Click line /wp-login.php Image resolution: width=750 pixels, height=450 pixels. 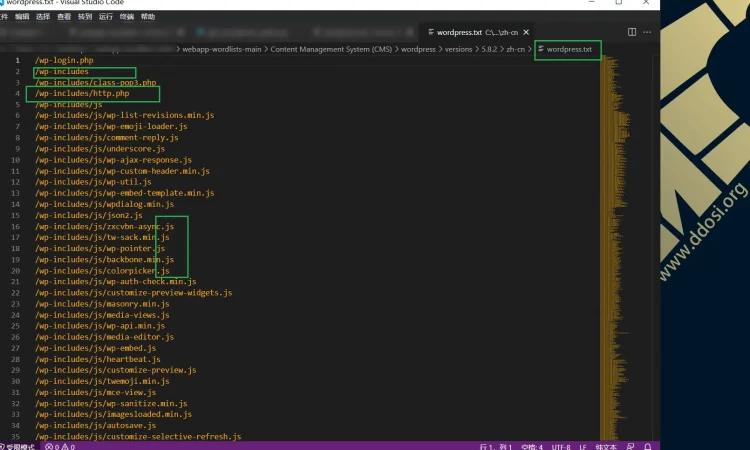point(64,60)
